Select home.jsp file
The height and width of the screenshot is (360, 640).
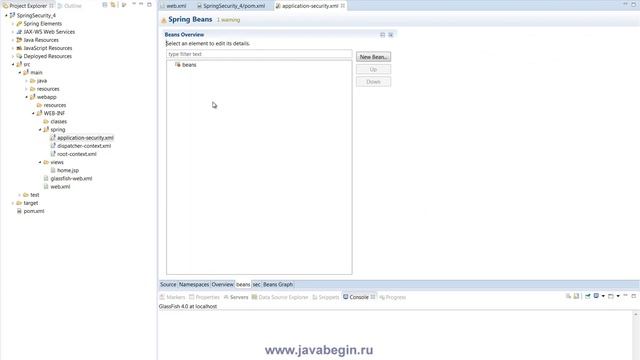68,171
